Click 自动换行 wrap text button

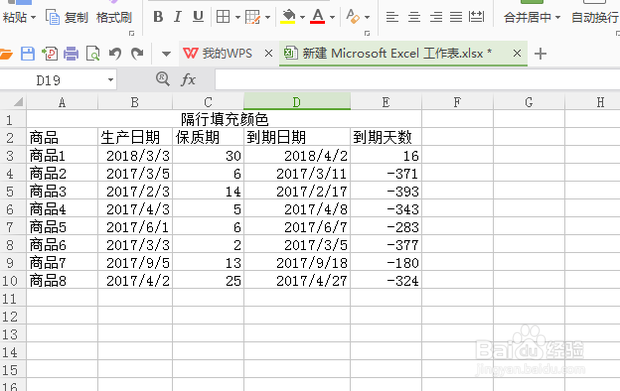(x=595, y=17)
